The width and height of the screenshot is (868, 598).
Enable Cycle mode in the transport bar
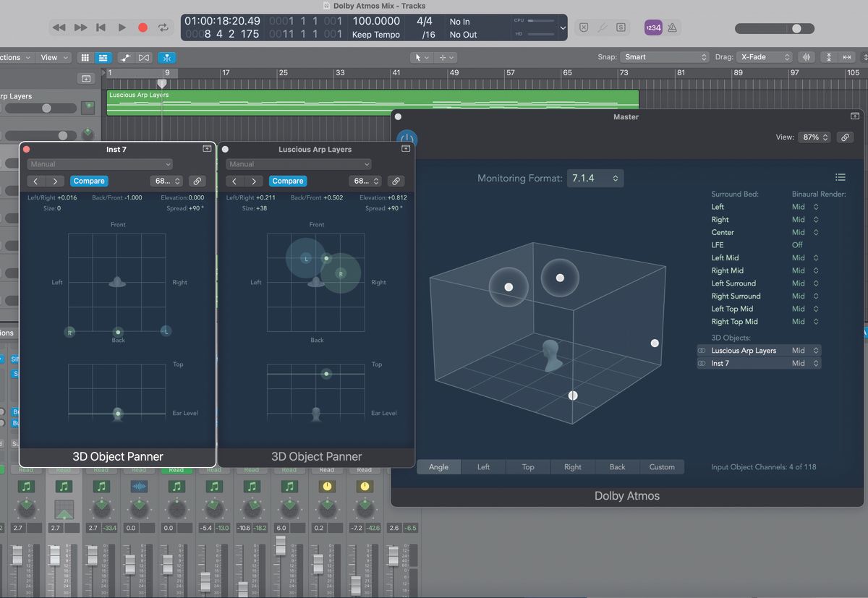tap(162, 27)
